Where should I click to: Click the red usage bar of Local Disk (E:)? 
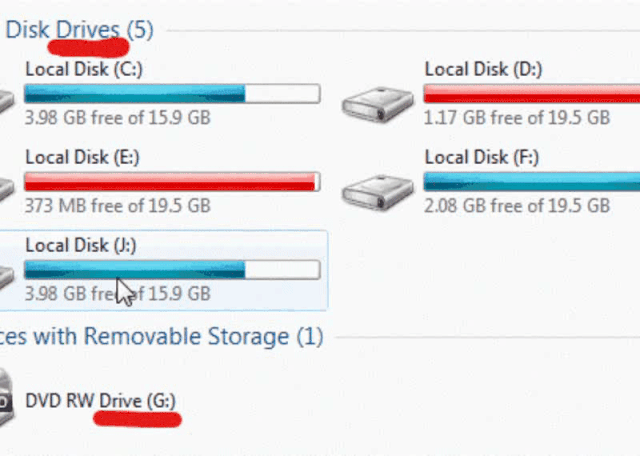[x=172, y=182]
